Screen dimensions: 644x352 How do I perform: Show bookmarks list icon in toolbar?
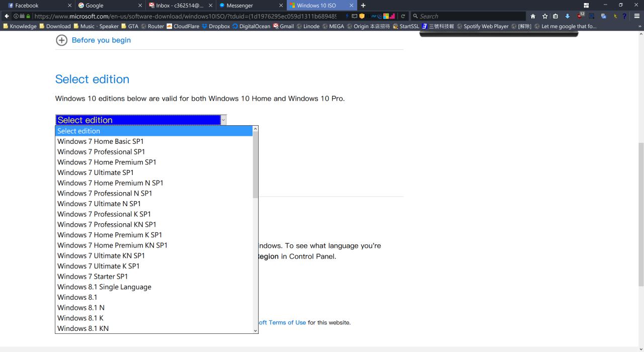pyautogui.click(x=555, y=16)
